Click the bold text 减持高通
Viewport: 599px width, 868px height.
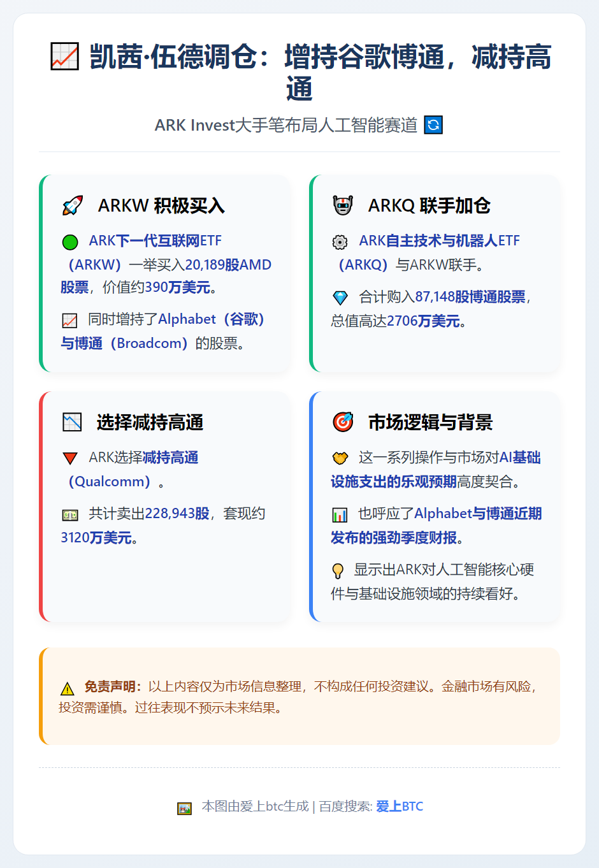pos(171,458)
